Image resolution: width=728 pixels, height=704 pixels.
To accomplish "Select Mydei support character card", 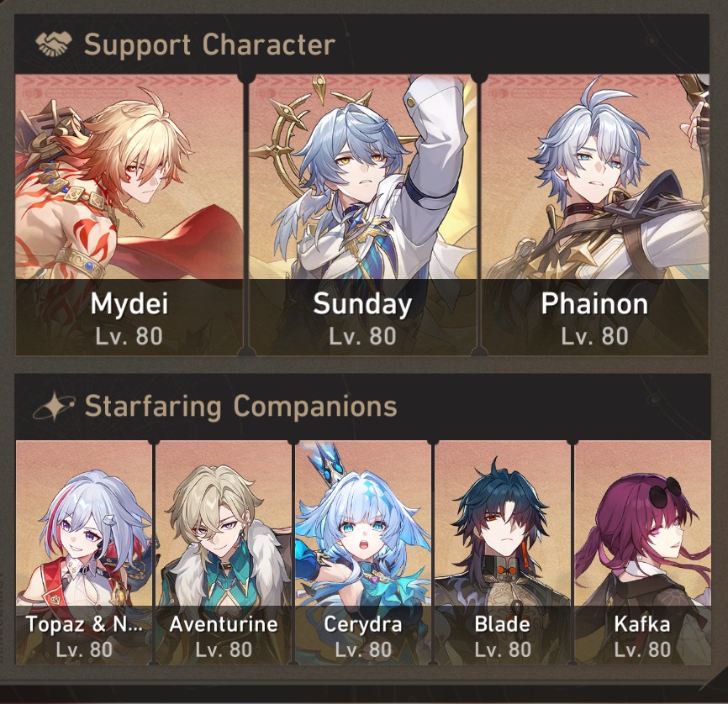I will (129, 215).
